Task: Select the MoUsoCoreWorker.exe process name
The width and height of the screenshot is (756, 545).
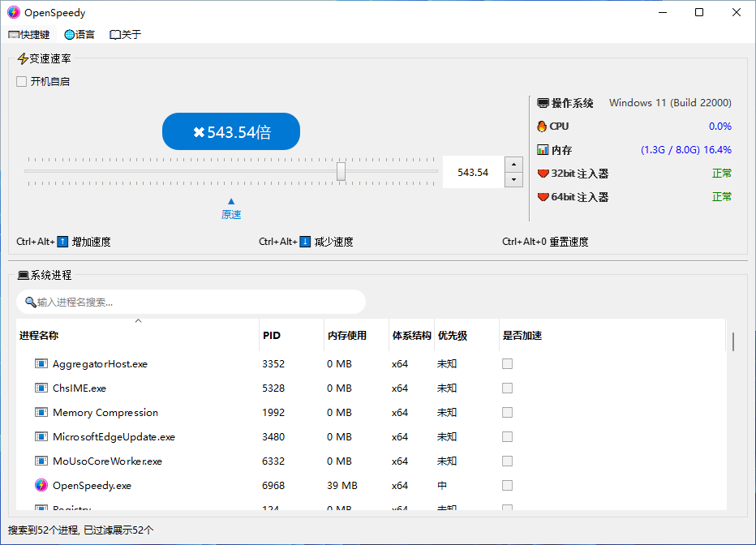Action: [x=108, y=461]
